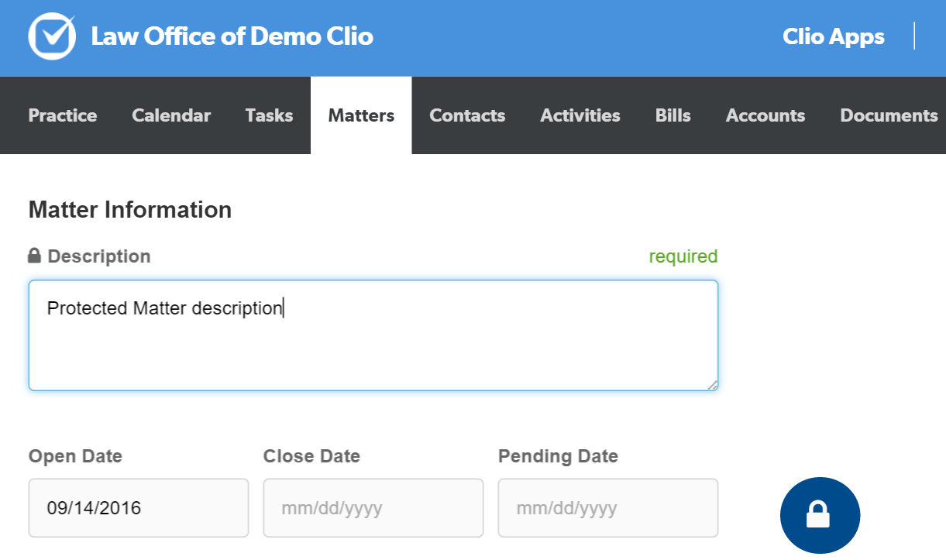
Task: Open the Calendar tab
Action: point(171,115)
